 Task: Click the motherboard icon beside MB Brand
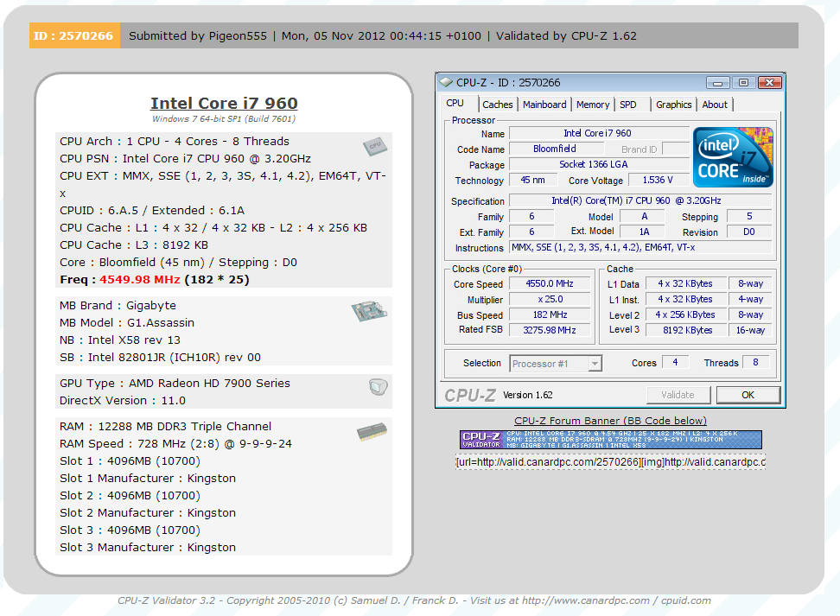[x=369, y=311]
